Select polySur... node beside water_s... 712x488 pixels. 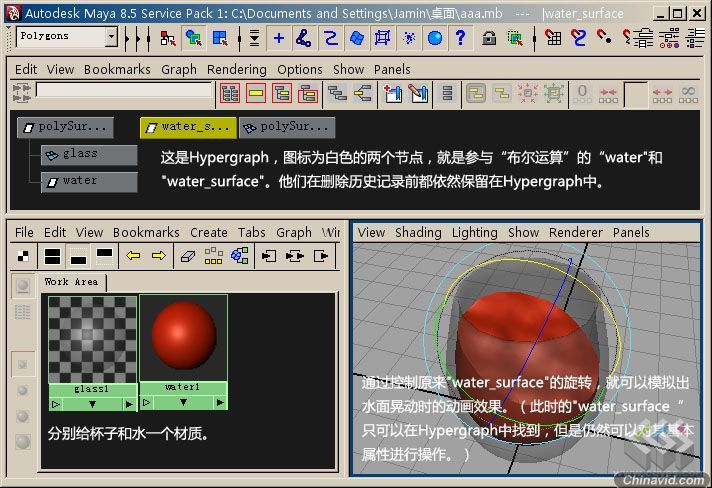coord(287,128)
